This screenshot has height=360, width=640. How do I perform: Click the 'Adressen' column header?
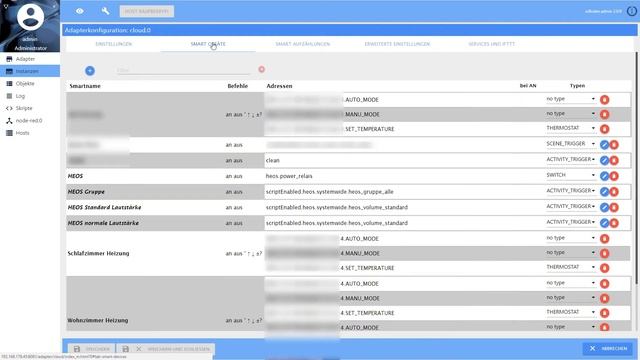point(279,86)
